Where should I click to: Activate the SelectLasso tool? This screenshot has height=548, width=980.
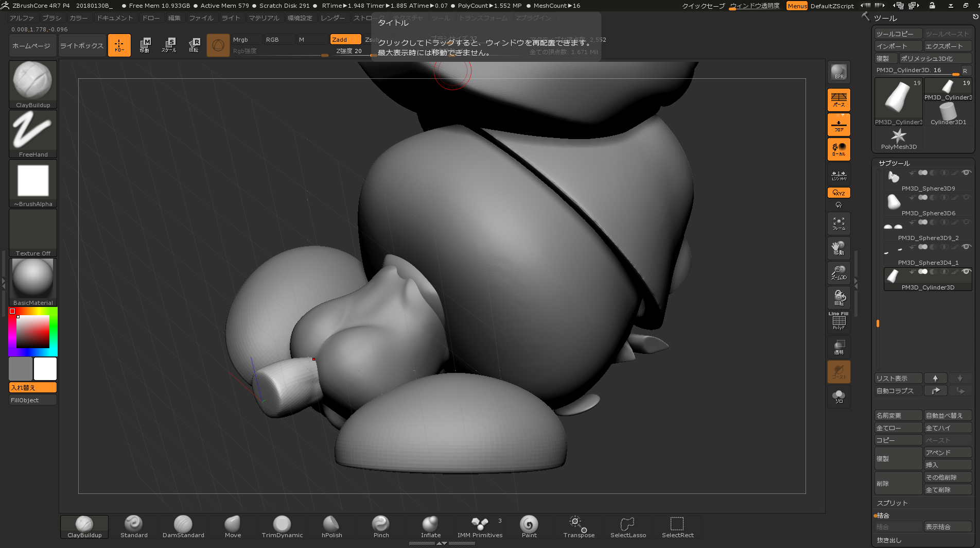(628, 527)
